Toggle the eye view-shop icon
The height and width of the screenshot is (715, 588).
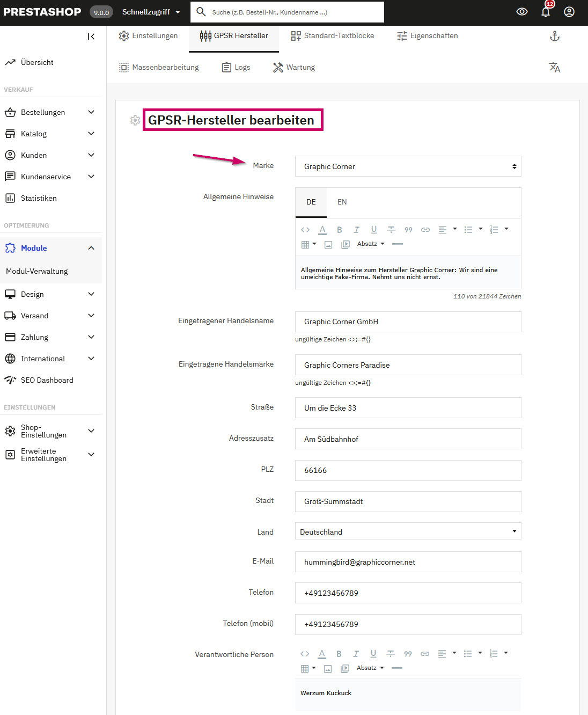522,12
